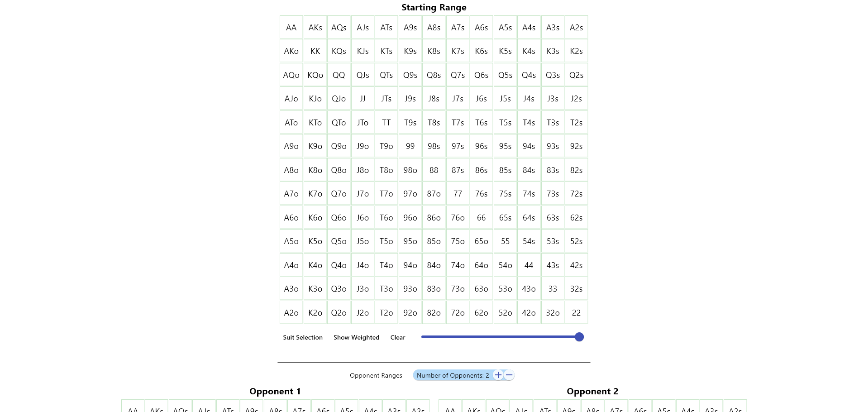Select the QJs suited hand cell
This screenshot has width=868, height=412.
click(x=362, y=75)
